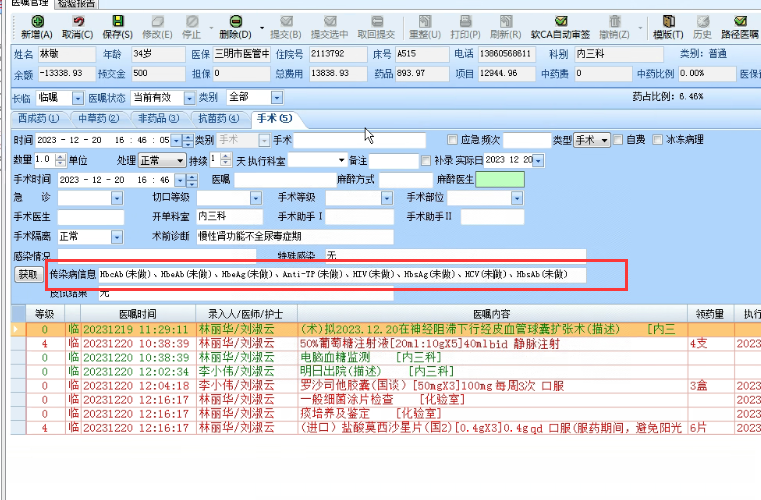
Task: Open the 模版(T) template icon
Action: [669, 21]
